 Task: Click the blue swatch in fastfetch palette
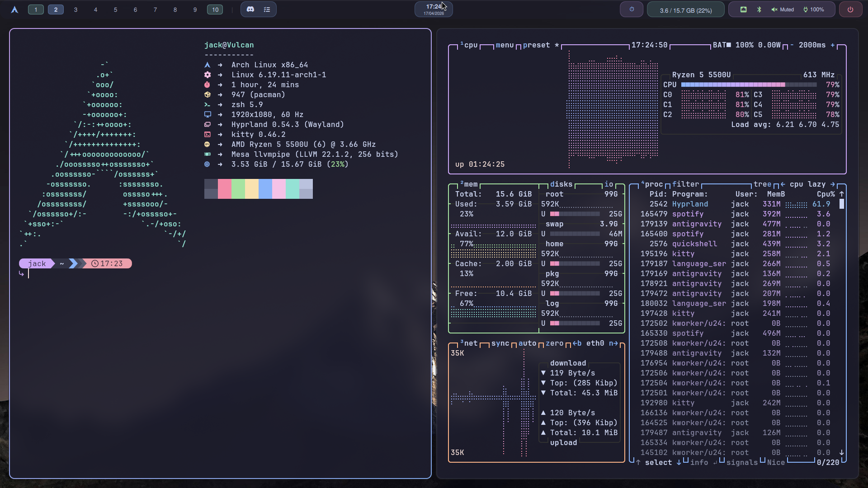(x=265, y=189)
